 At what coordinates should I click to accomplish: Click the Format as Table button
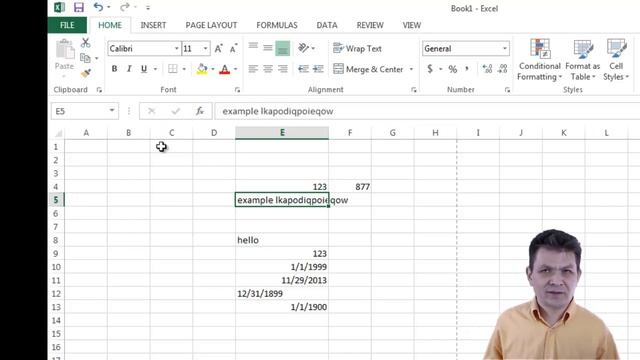point(582,60)
